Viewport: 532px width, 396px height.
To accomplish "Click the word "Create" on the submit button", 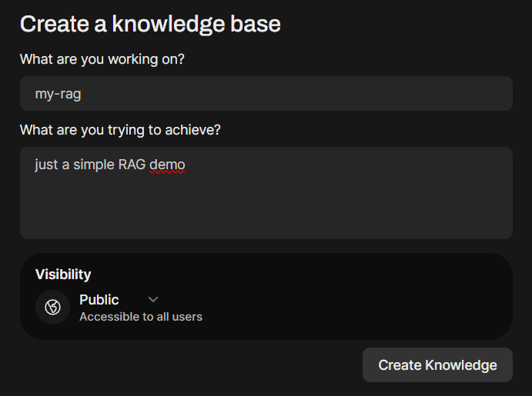I will (x=401, y=365).
